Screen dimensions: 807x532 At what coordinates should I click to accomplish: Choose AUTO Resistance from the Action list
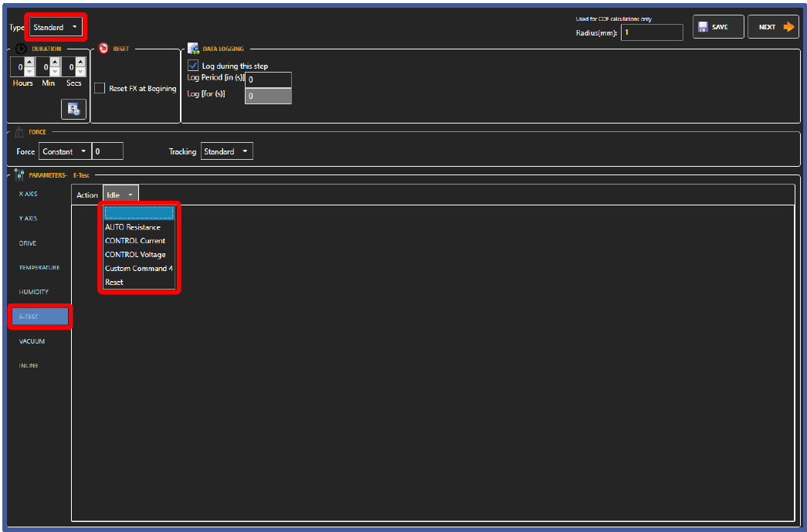click(x=139, y=227)
